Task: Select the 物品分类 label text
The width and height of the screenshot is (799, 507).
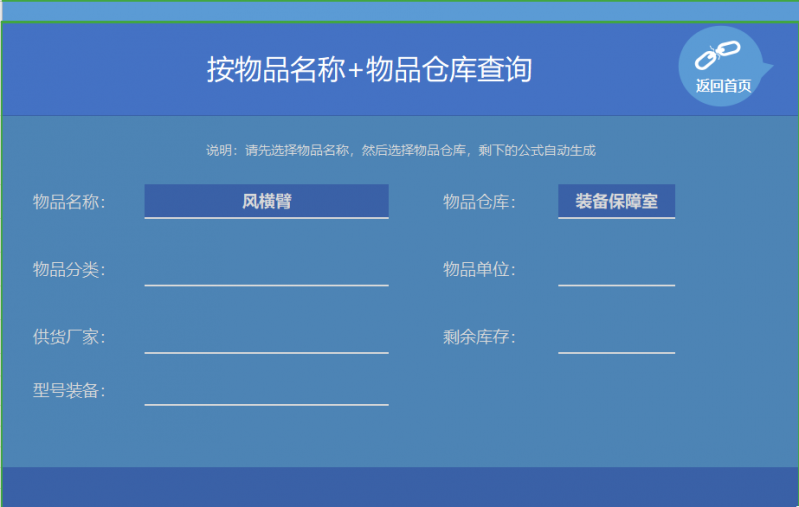Action: 69,270
